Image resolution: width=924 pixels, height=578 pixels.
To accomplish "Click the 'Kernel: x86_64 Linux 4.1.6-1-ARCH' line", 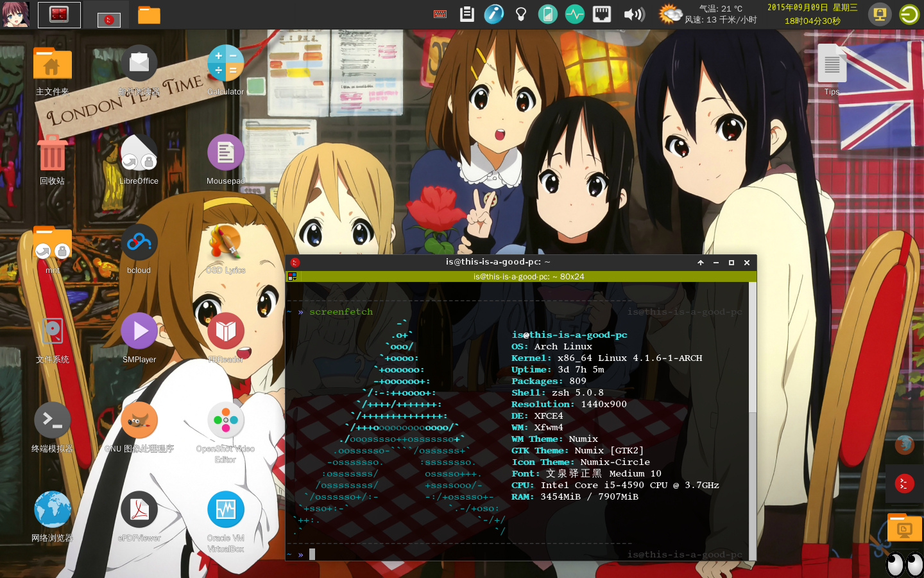I will click(607, 358).
